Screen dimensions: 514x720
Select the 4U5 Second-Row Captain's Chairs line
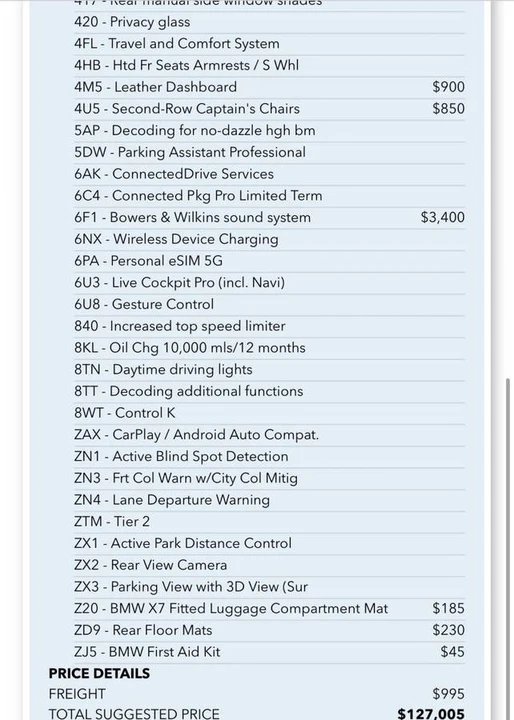[269, 109]
